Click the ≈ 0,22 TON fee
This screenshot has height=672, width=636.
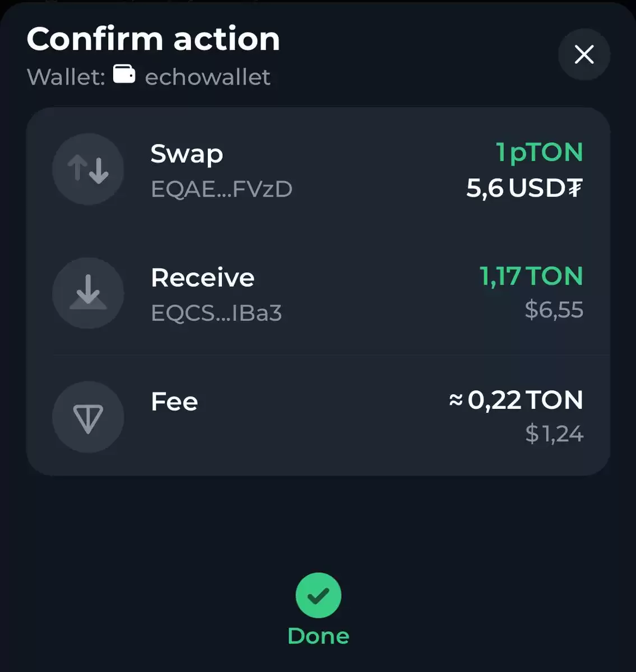516,400
